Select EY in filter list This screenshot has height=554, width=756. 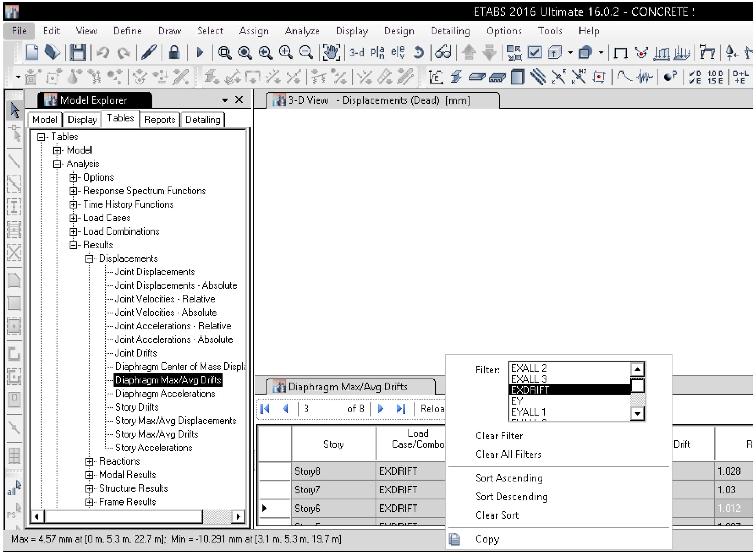click(x=569, y=401)
